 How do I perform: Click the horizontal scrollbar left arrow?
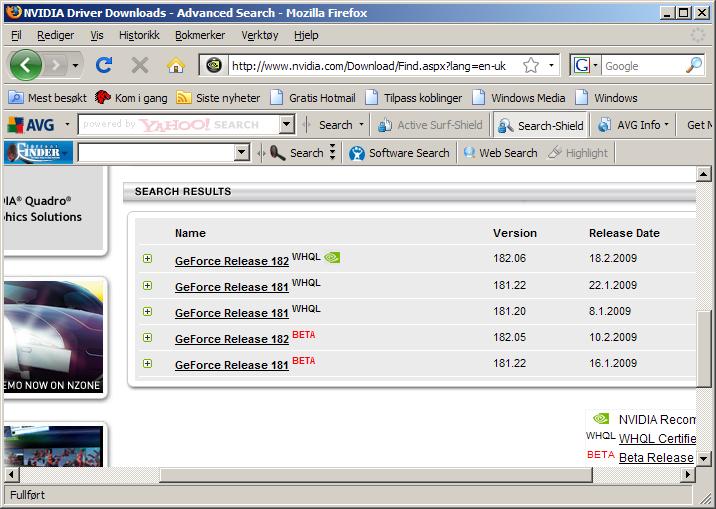[x=11, y=475]
